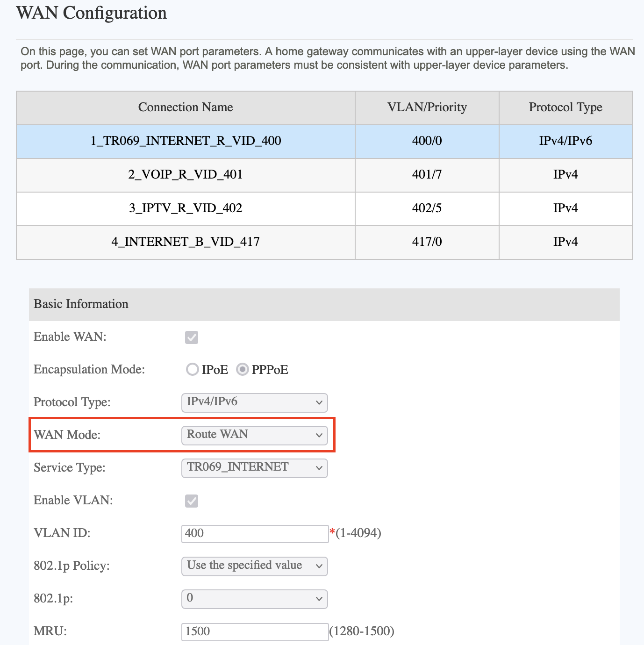
Task: Click the 400/0 VLAN/Priority cell
Action: click(x=427, y=141)
